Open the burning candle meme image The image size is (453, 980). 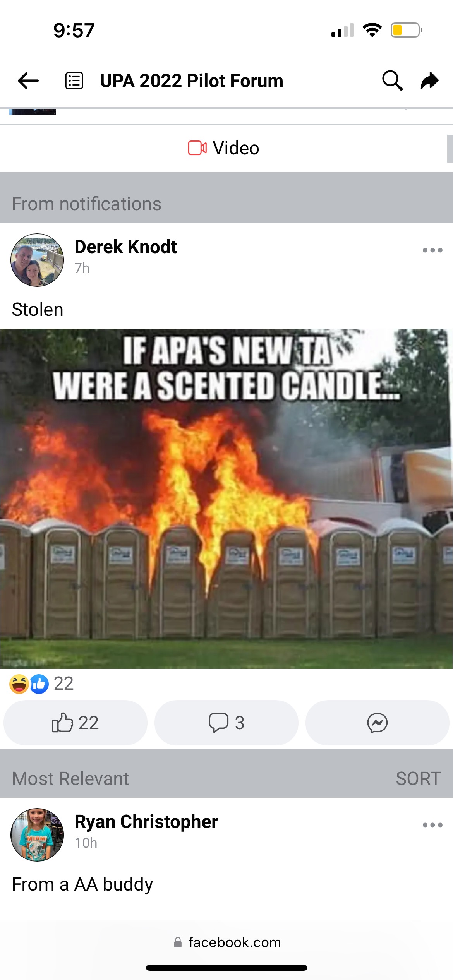click(x=226, y=499)
